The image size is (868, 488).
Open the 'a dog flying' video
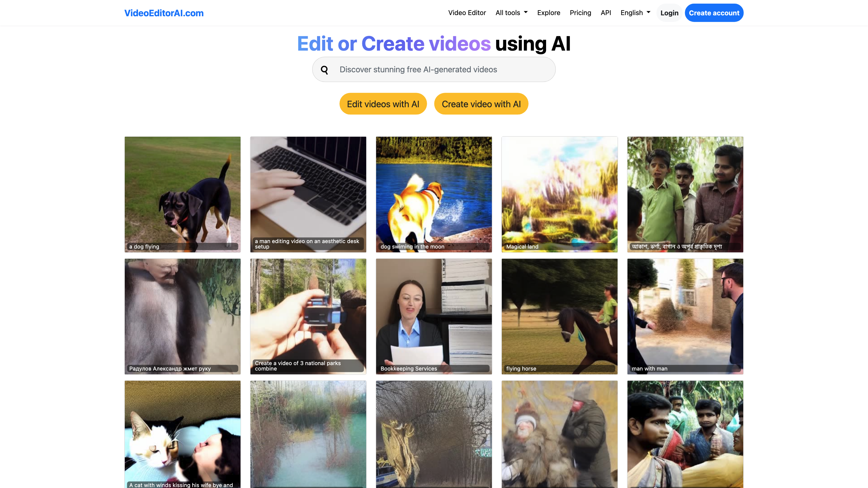coord(182,194)
